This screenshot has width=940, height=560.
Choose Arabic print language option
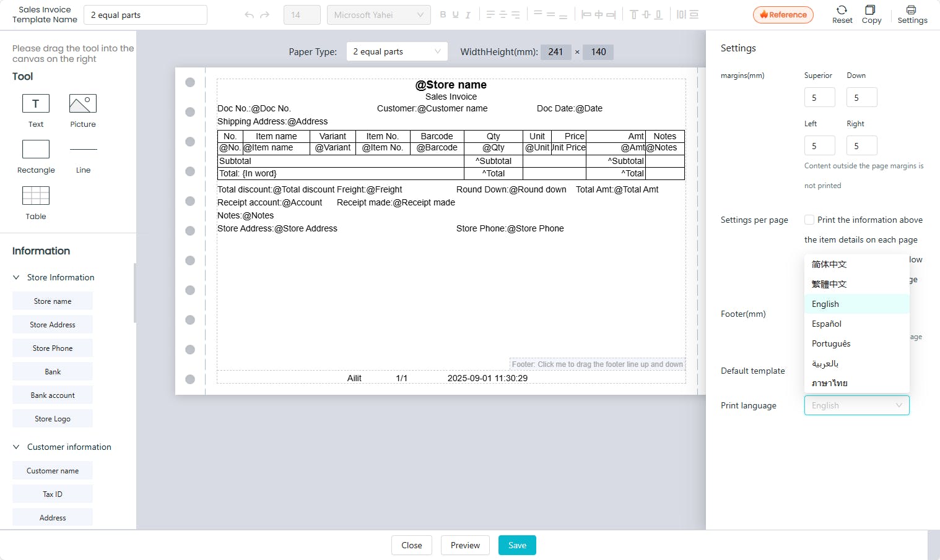pos(856,363)
